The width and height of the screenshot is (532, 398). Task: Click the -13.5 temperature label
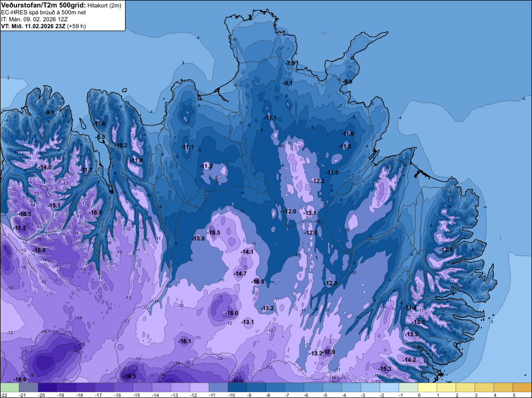[419, 322]
